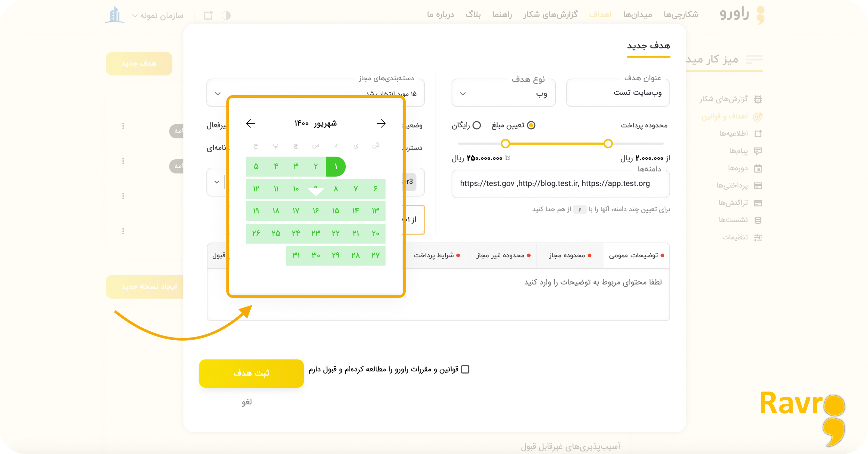Click the periods calendar icon in sidebar
Viewport: 868px width, 454px height.
click(x=758, y=168)
